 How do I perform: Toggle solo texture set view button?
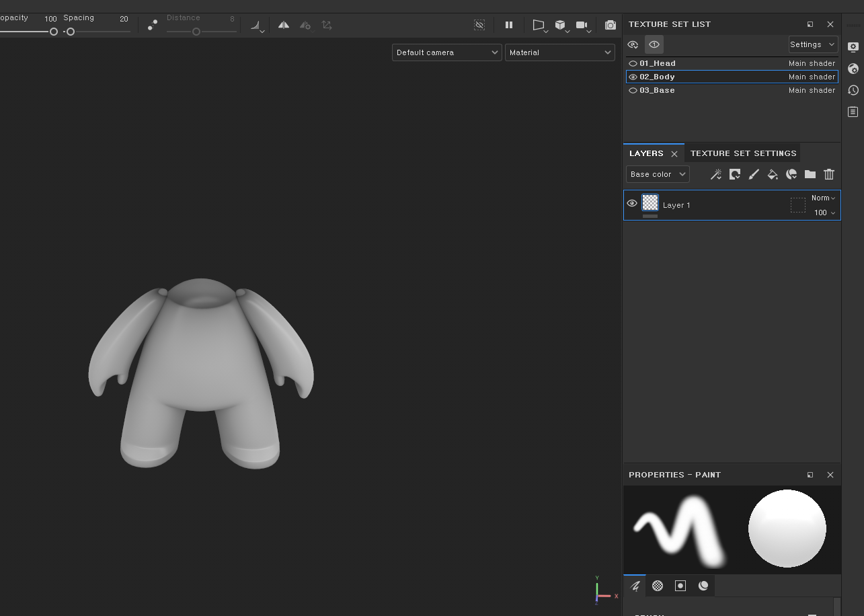coord(654,44)
